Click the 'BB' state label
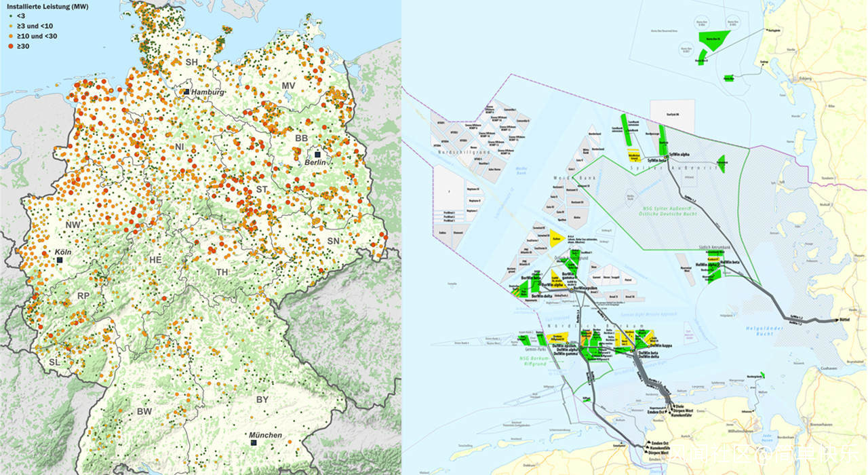 click(x=302, y=138)
